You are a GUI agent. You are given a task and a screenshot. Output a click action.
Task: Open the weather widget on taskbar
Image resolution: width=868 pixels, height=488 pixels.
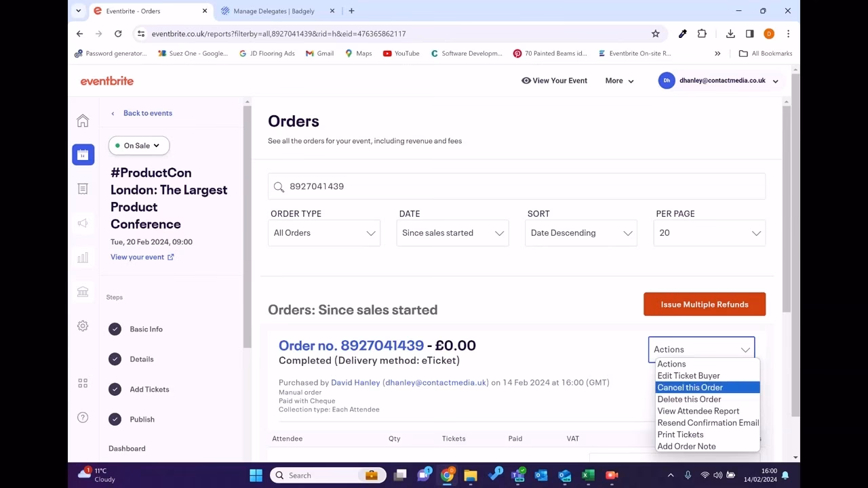pyautogui.click(x=96, y=474)
